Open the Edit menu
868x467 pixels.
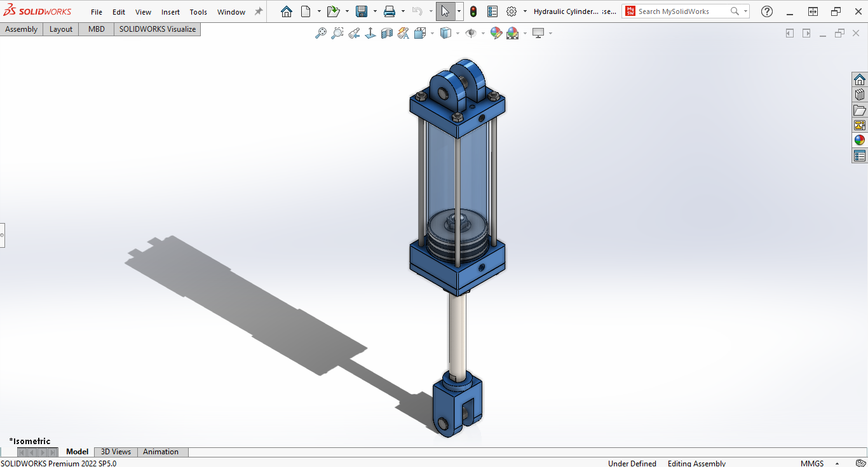[x=119, y=12]
